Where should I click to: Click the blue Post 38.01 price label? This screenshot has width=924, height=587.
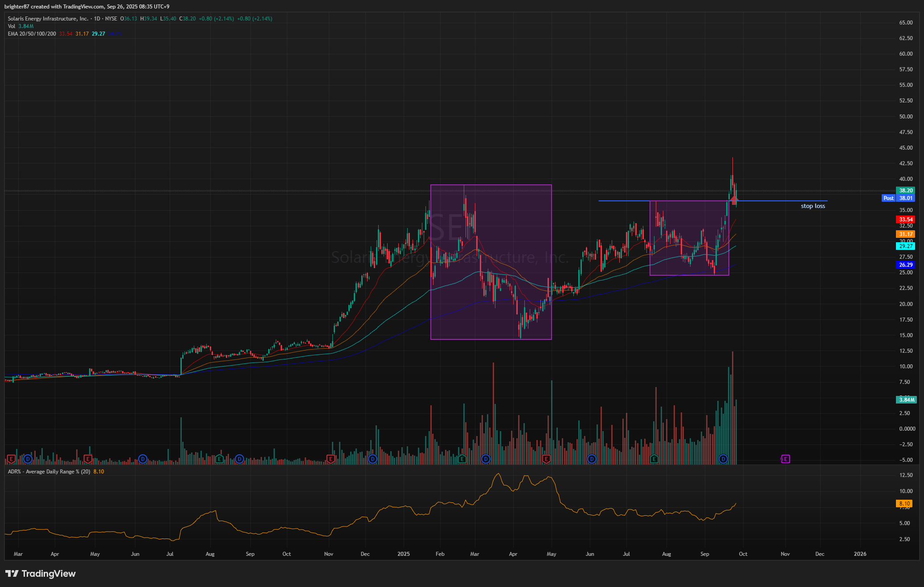[x=898, y=198]
